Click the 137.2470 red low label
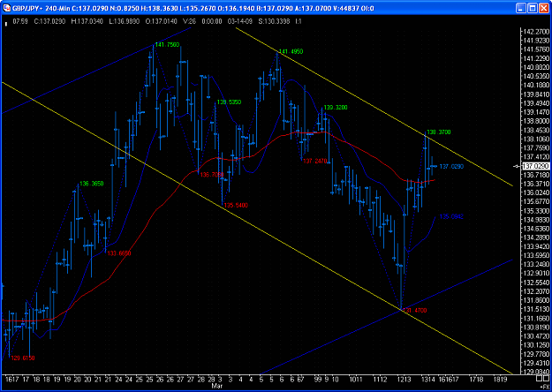This screenshot has height=392, width=552. point(315,161)
